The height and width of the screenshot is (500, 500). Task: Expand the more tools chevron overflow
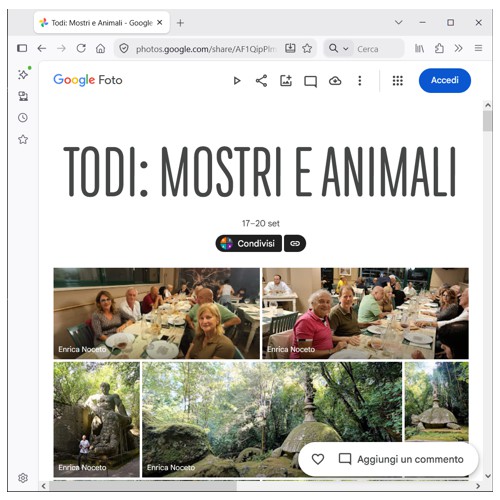click(x=459, y=49)
